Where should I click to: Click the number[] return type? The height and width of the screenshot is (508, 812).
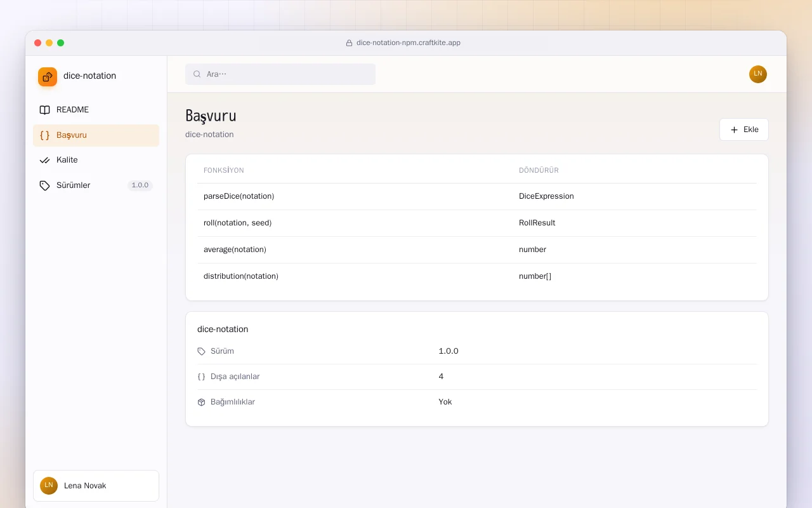point(535,276)
